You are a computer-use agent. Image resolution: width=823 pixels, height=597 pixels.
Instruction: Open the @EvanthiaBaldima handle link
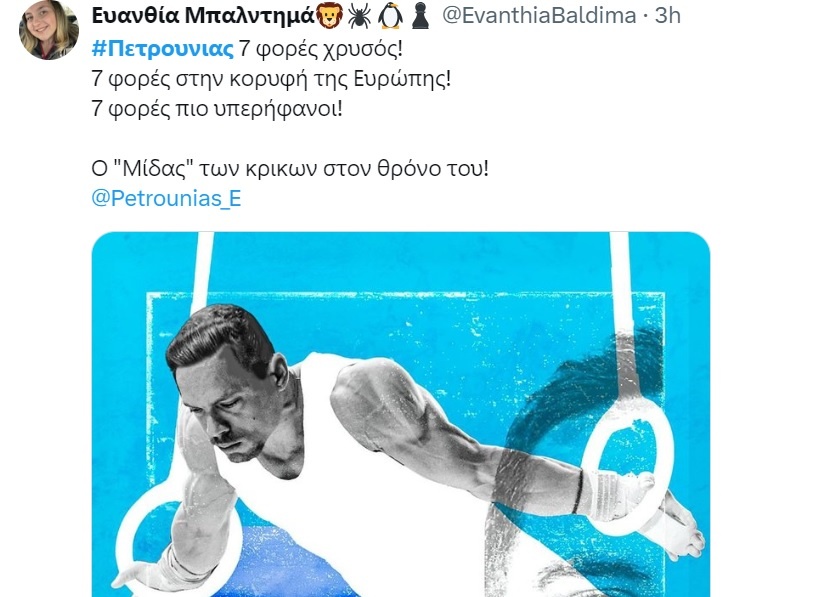tap(539, 16)
